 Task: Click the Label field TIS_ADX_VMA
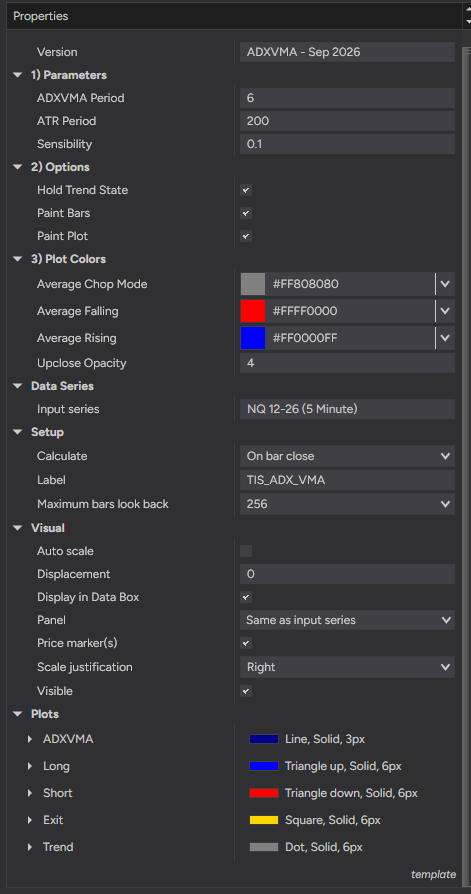[x=347, y=480]
